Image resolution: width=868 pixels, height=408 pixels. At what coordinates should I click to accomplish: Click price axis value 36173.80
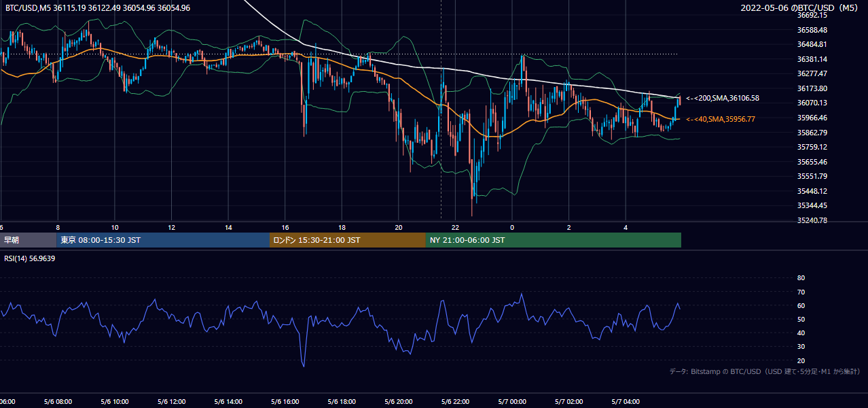(x=812, y=88)
